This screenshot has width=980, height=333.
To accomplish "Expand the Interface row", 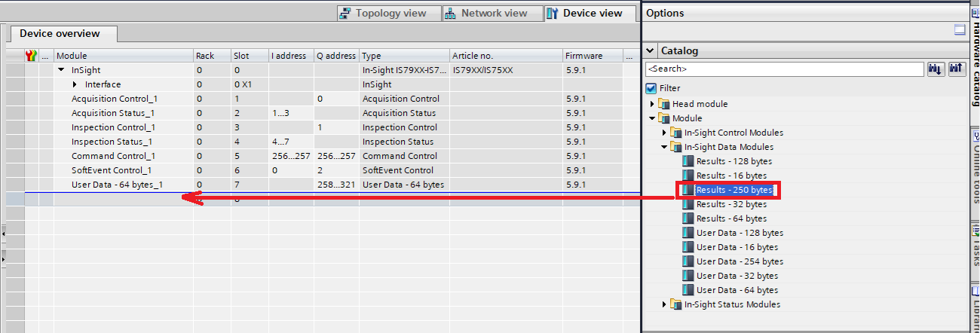I will [76, 84].
